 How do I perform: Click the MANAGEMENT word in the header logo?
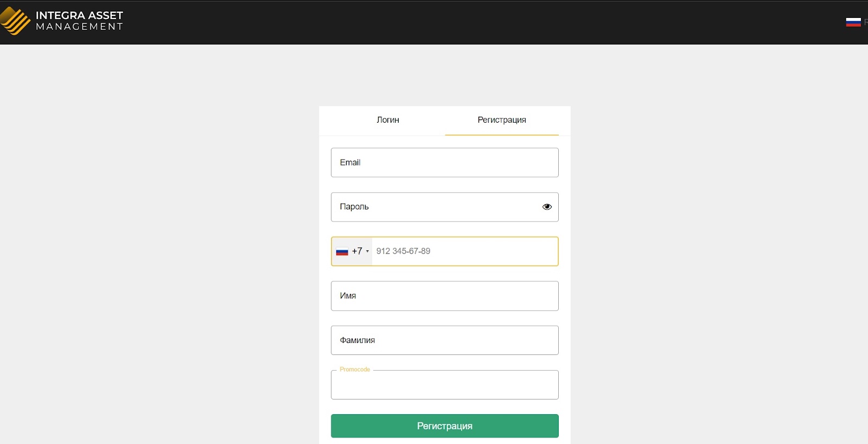click(79, 27)
